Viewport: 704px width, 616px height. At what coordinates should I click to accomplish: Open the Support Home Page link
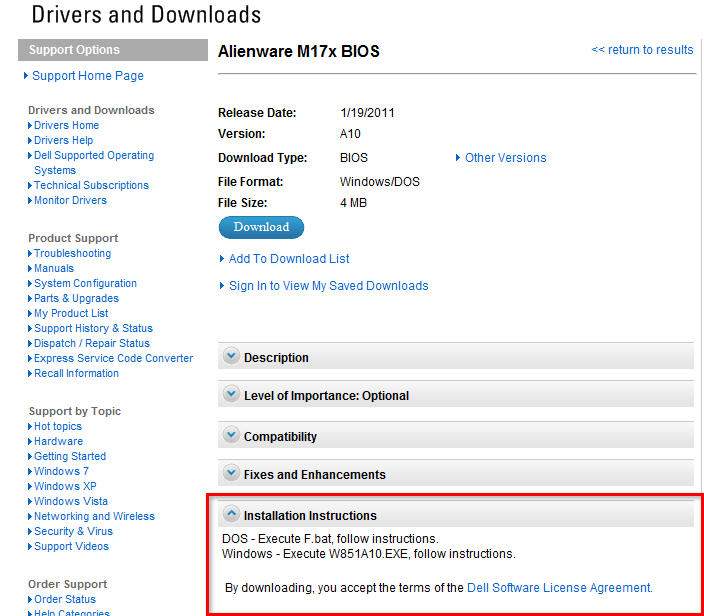pos(88,76)
